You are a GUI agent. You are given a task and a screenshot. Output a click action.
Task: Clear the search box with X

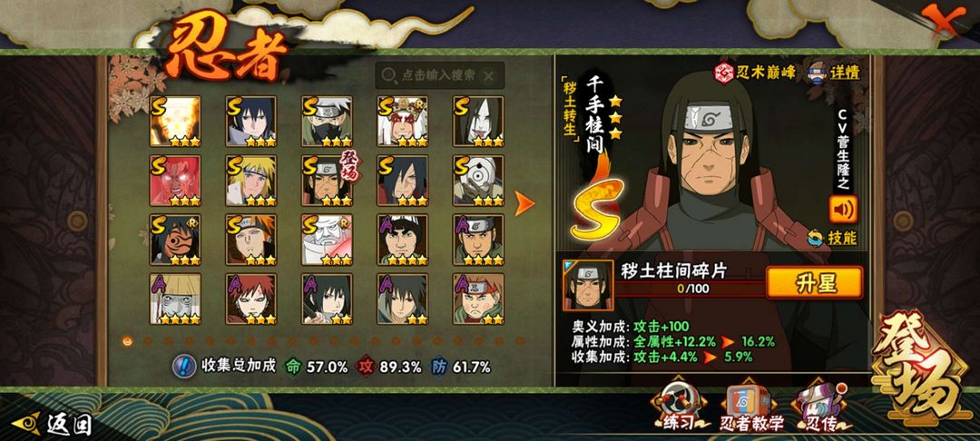pyautogui.click(x=489, y=76)
